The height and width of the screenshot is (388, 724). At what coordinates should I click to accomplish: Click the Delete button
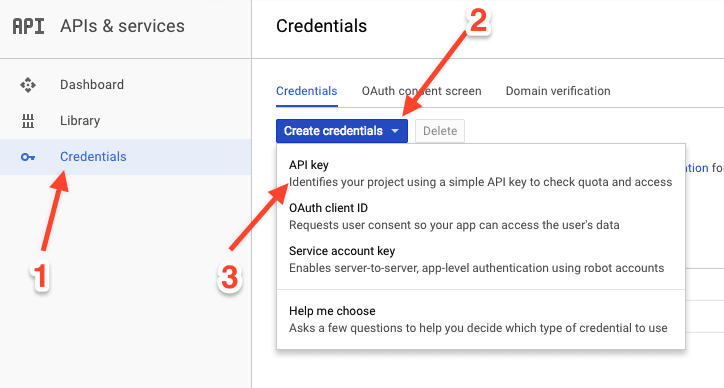pyautogui.click(x=440, y=131)
